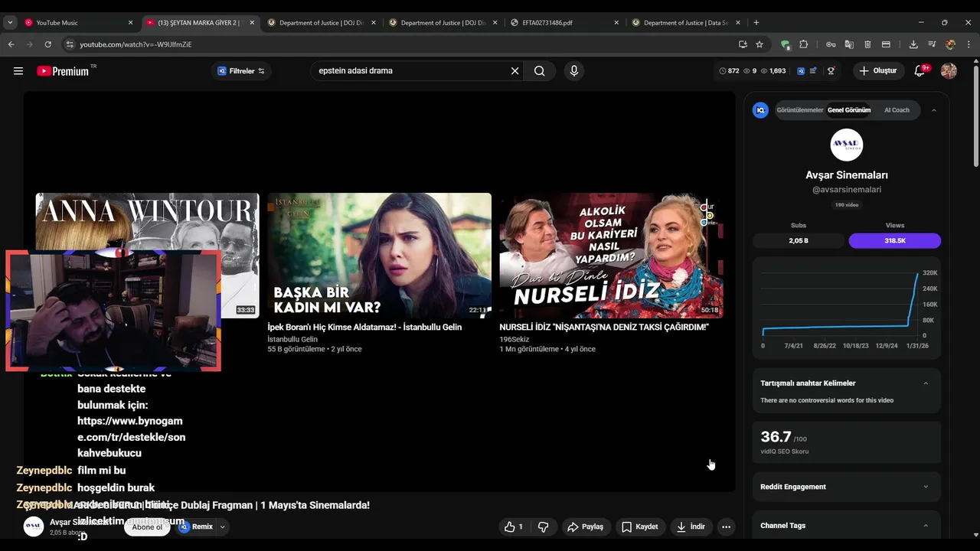Collapse Channel Tags section
Viewport: 980px width, 551px height.
926,526
